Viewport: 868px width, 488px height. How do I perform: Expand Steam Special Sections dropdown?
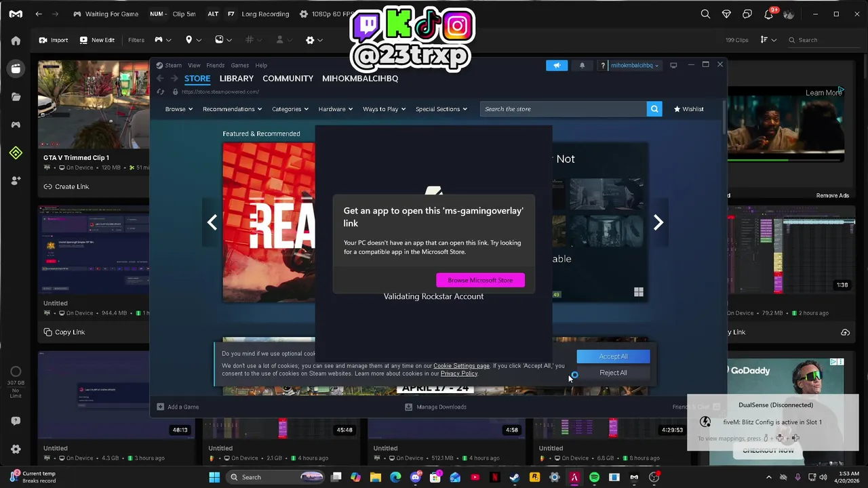pyautogui.click(x=441, y=109)
